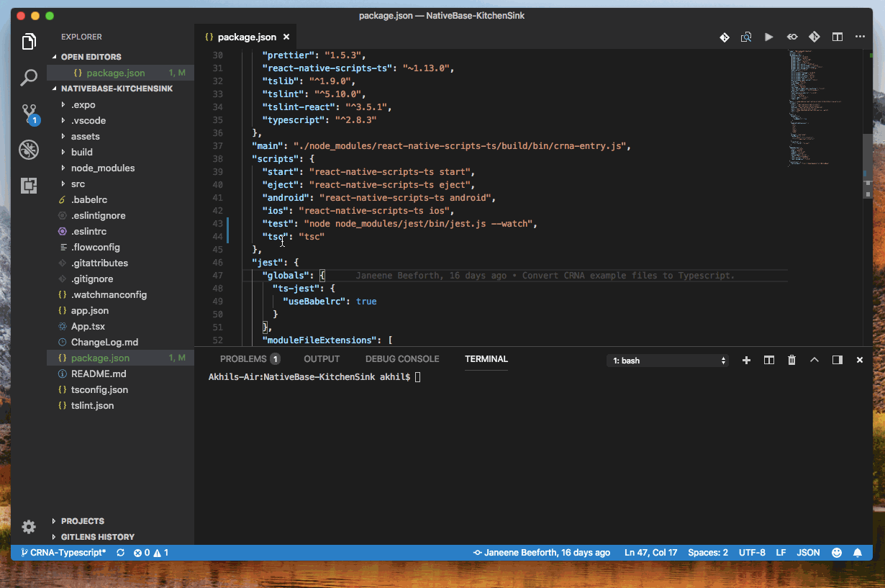The image size is (885, 588).
Task: Click the "tsc" script line 44
Action: point(294,236)
